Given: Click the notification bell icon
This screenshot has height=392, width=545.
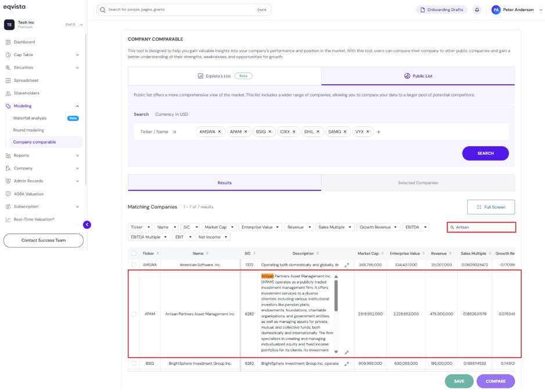Looking at the screenshot, I should (477, 10).
